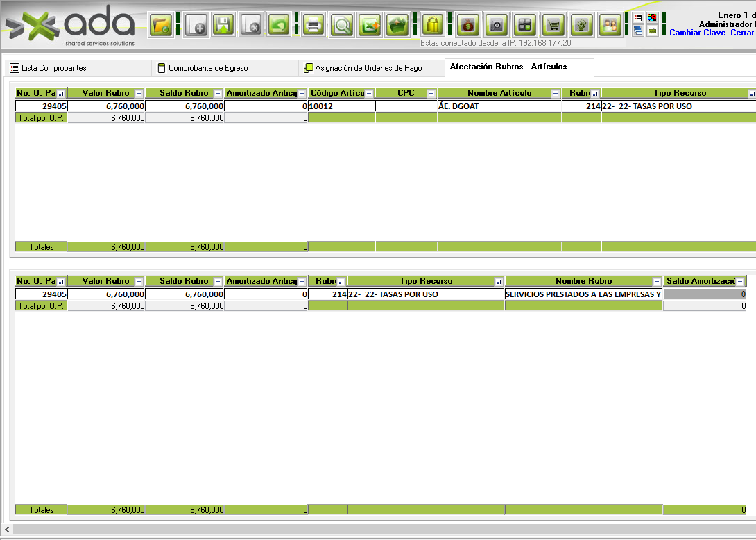Select the 10012 Código Artículo cell

coord(341,106)
